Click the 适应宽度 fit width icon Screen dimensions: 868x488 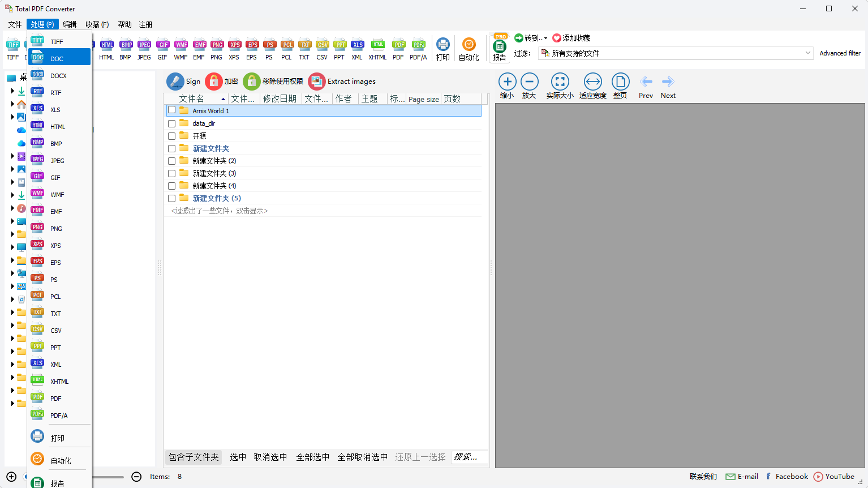(592, 82)
